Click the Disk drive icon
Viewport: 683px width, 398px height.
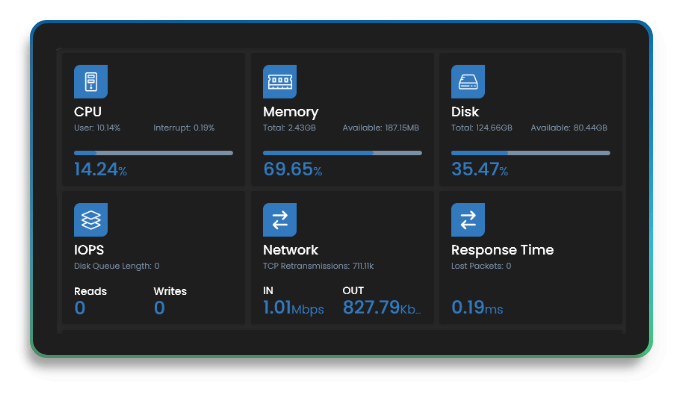pos(468,82)
